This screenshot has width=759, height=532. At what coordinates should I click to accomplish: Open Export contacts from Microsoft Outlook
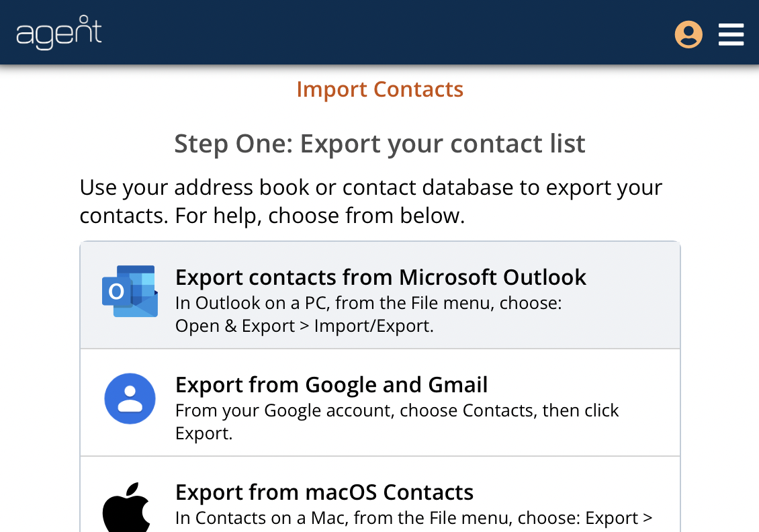(380, 295)
